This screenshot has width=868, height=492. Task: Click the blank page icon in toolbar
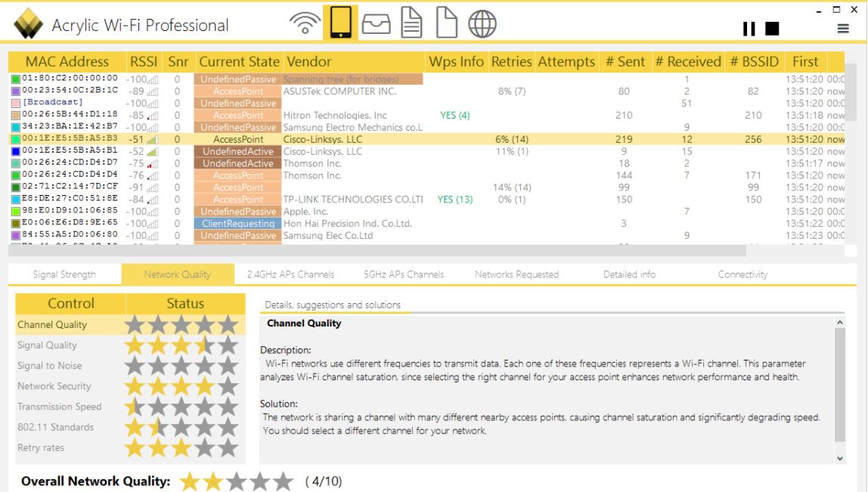coord(446,23)
